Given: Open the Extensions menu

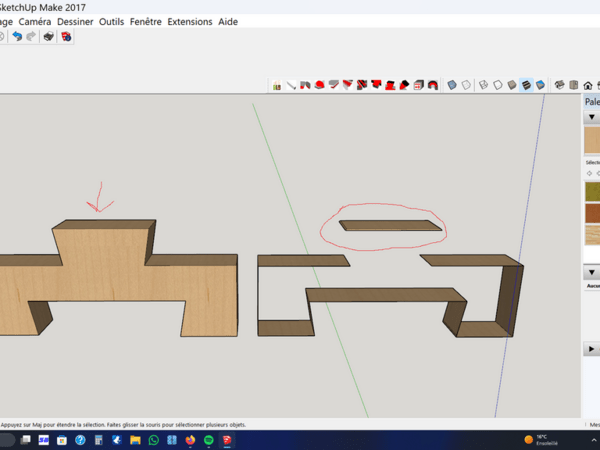Looking at the screenshot, I should coord(189,21).
